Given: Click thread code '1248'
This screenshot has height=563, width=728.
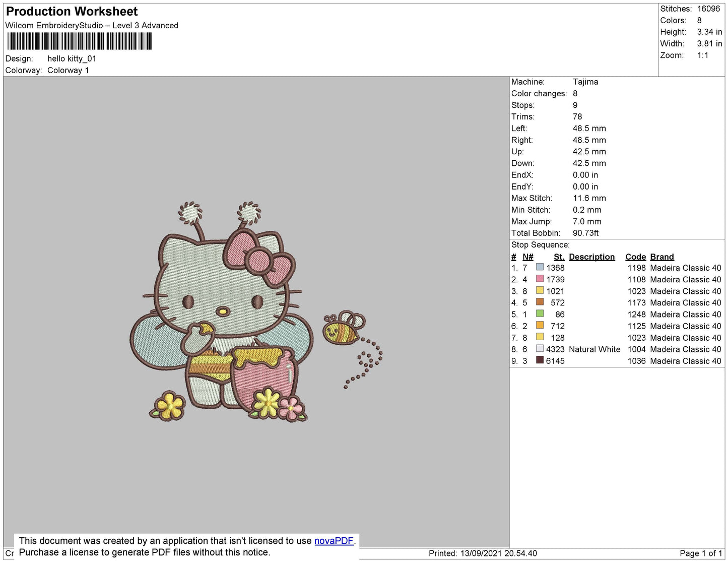Looking at the screenshot, I should [636, 314].
